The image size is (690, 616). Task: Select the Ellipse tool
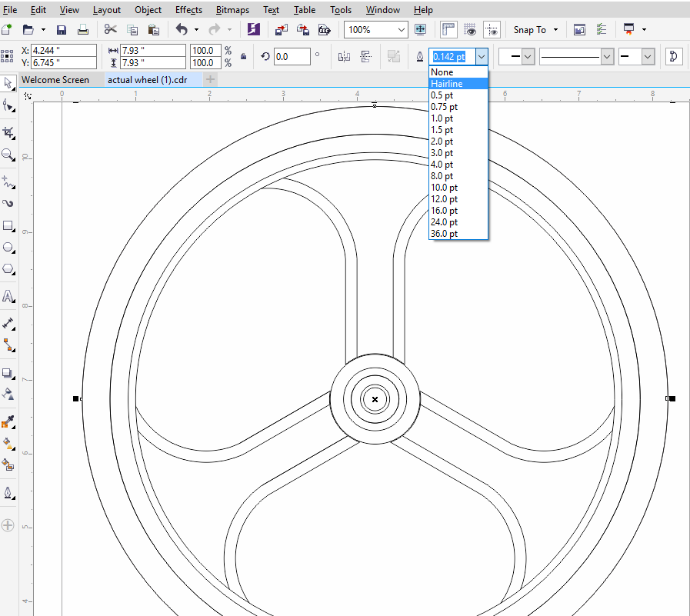8,248
